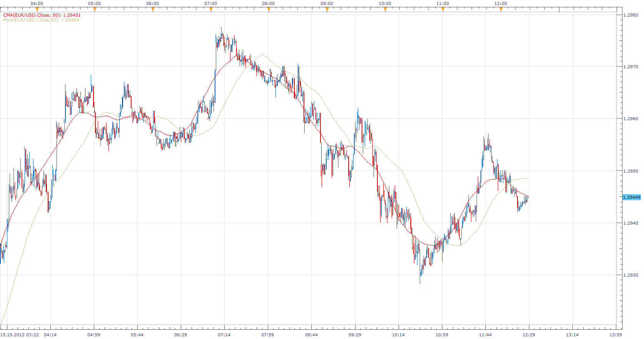
Task: Click the orange marker under 09:00
Action: (327, 9)
